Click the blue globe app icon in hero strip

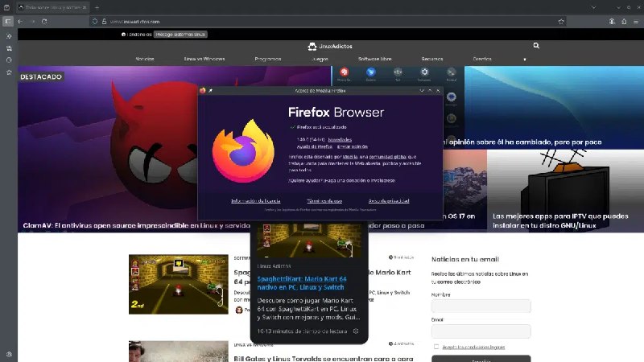371,72
